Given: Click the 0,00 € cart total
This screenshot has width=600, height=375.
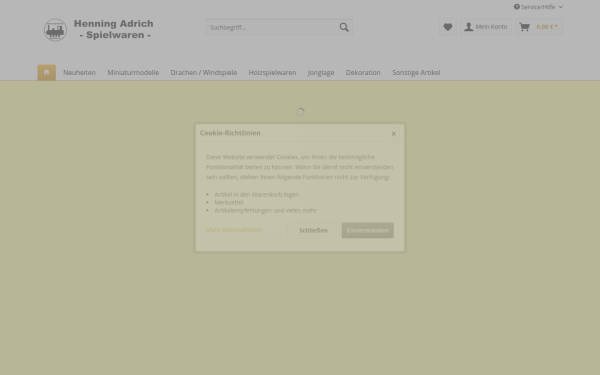Looking at the screenshot, I should [547, 27].
